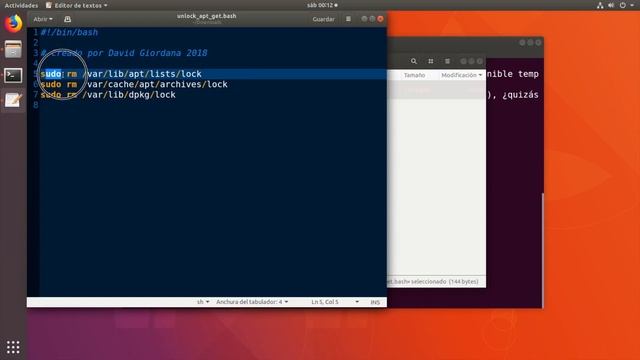The width and height of the screenshot is (640, 360).
Task: Click the clock sáb 00:12 in top bar
Action: (x=322, y=5)
